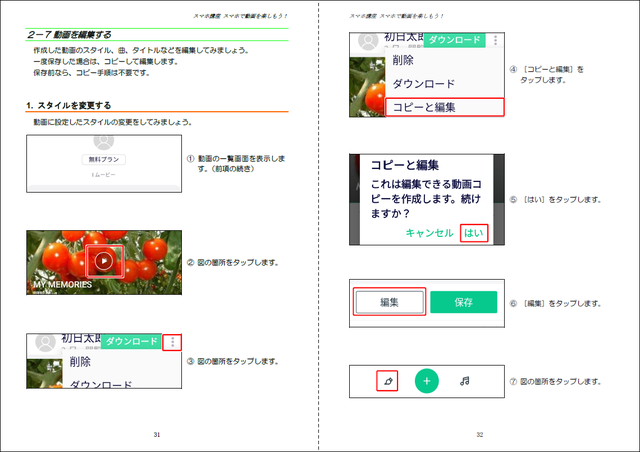Tap the play button on the tomato video

click(104, 261)
